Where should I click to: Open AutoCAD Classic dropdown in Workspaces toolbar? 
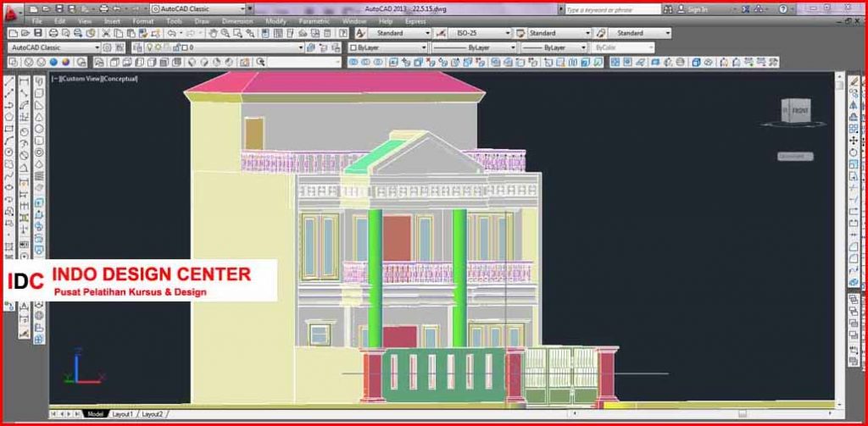[x=55, y=47]
